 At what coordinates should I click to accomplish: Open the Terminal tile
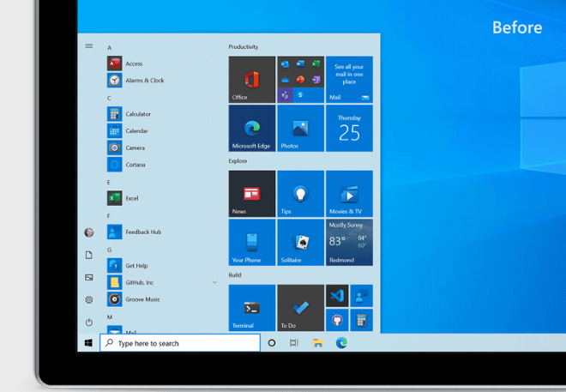pyautogui.click(x=251, y=308)
